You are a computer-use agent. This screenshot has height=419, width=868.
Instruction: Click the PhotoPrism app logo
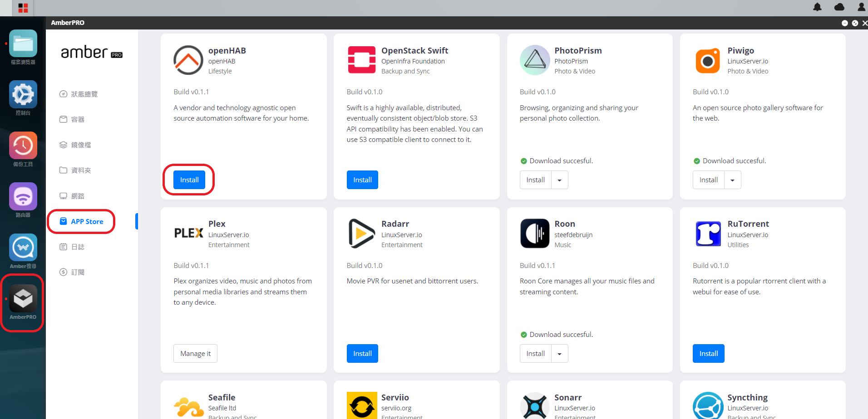535,60
